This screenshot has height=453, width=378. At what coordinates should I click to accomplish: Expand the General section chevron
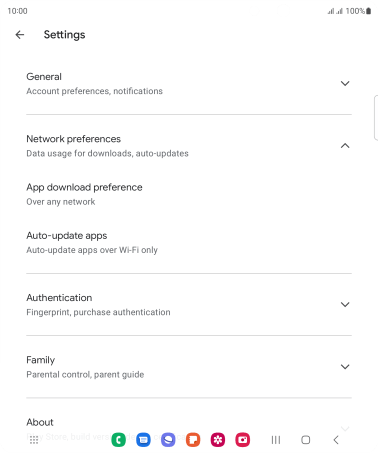point(345,83)
